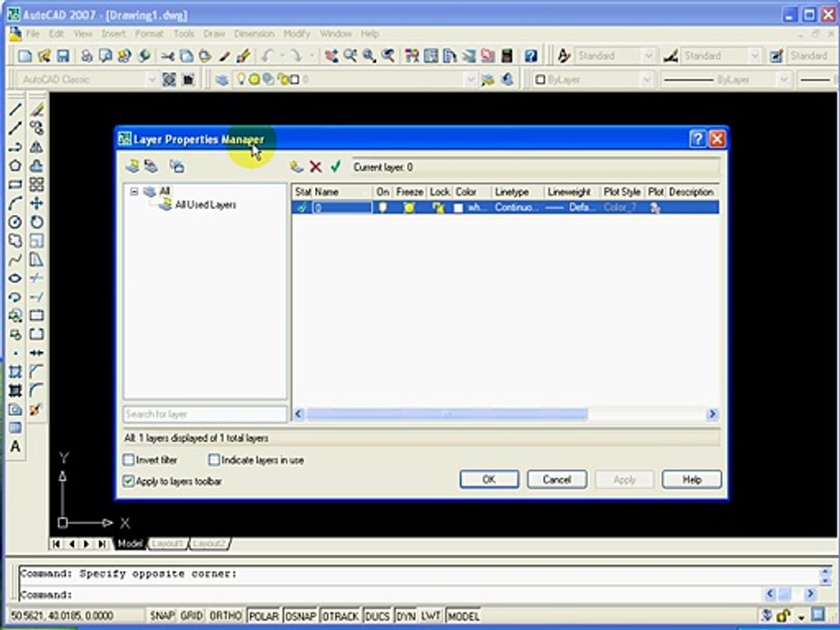Viewport: 840px width, 630px height.
Task: Click the red Delete Layer icon
Action: click(x=316, y=166)
